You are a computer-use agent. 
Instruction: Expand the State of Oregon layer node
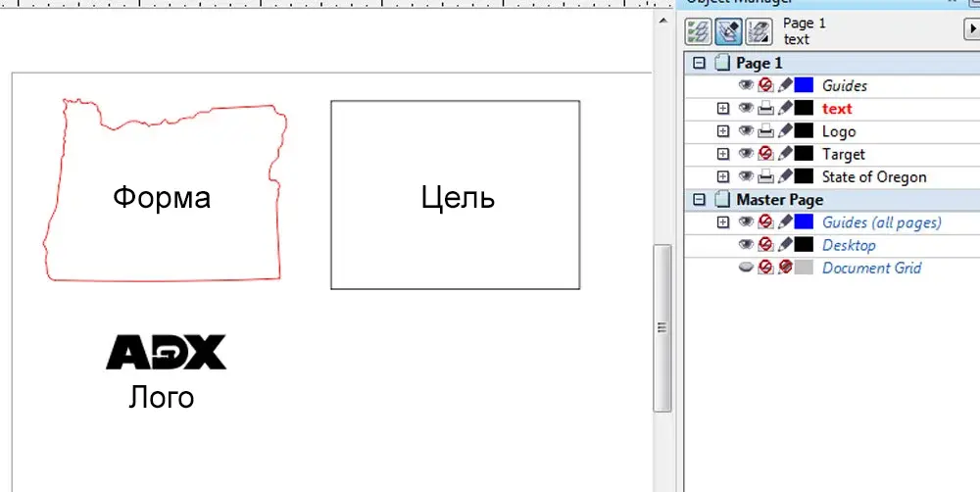click(723, 177)
